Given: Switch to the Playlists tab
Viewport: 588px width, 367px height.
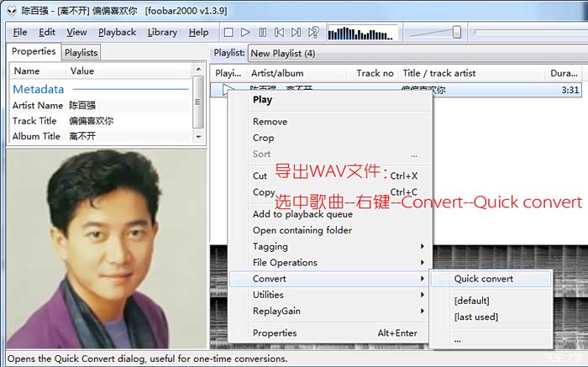Looking at the screenshot, I should 81,53.
